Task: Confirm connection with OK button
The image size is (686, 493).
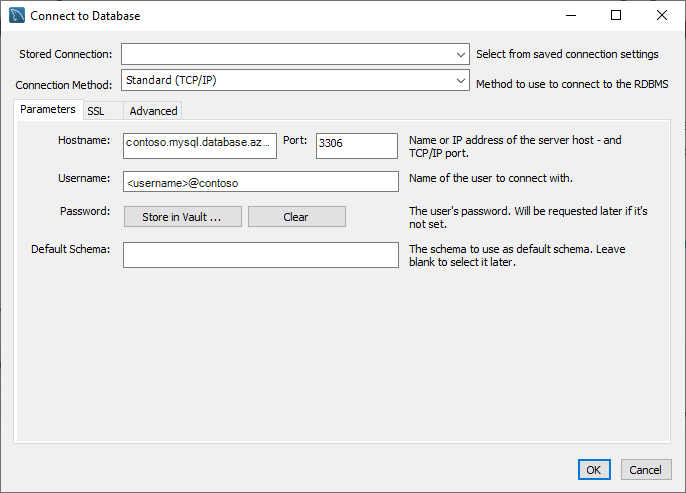Action: pos(594,469)
